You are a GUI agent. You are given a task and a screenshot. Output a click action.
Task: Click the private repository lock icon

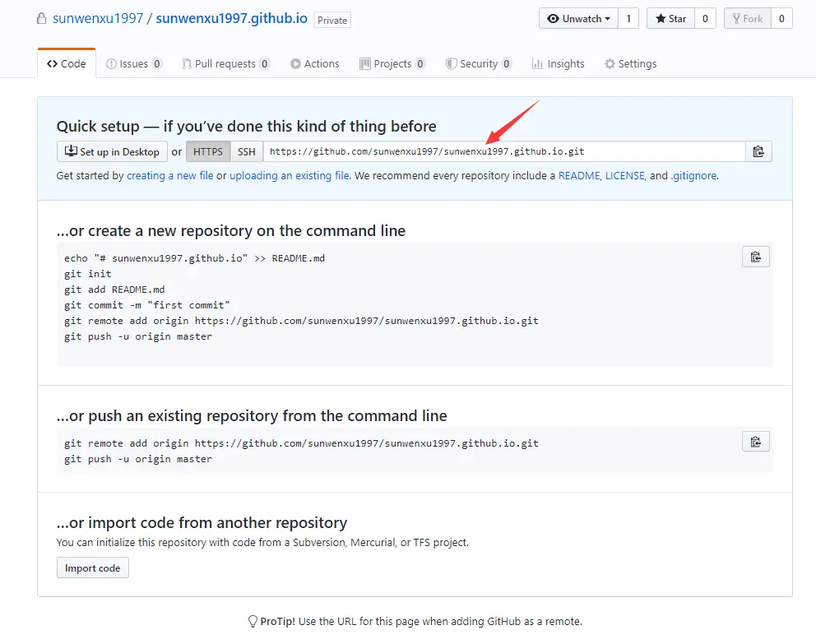[x=42, y=19]
